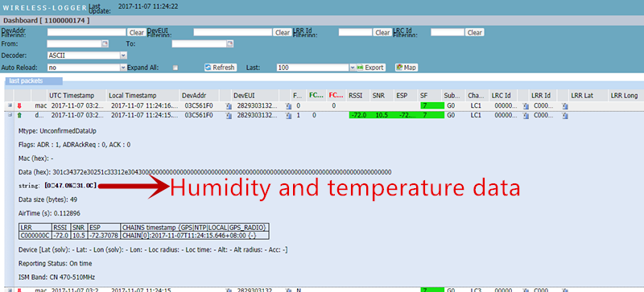Toggle the Expand All checkbox
The image size is (644, 292).
coord(175,68)
